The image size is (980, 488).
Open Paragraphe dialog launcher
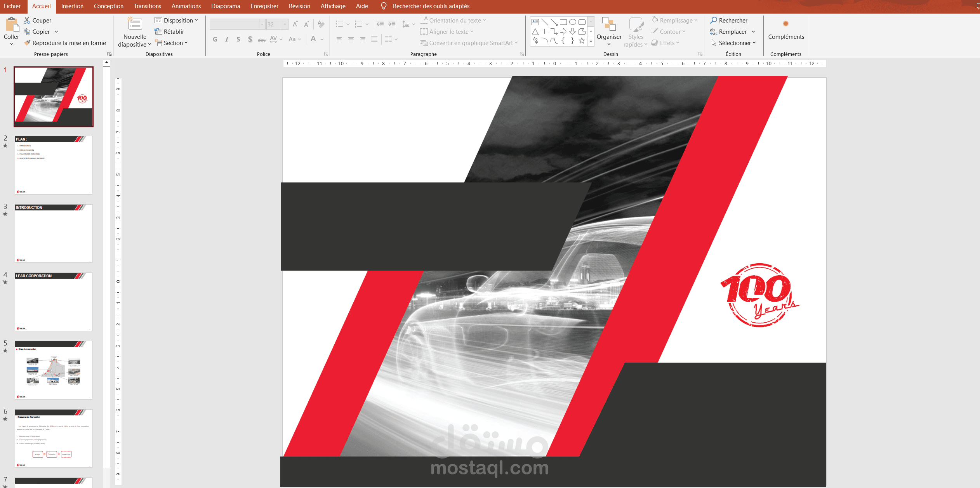(521, 54)
